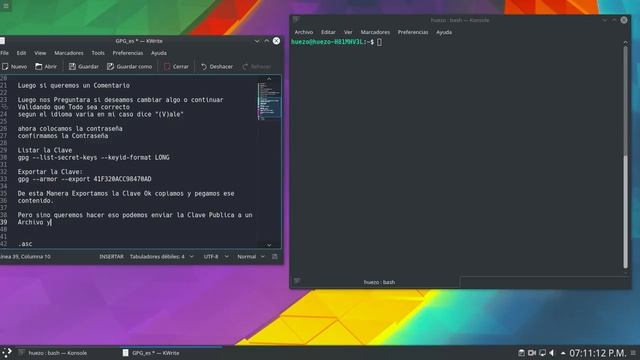The width and height of the screenshot is (640, 360).
Task: Save the document with Guardar
Action: (x=84, y=67)
